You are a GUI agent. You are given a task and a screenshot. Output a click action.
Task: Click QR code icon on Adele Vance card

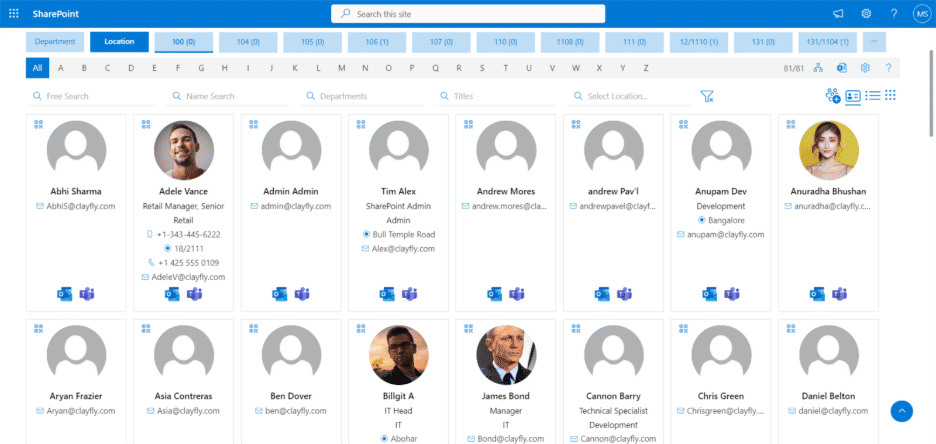click(146, 124)
